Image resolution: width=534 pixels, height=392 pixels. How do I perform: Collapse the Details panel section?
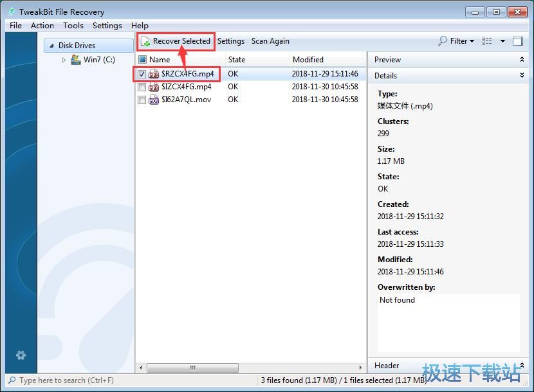tap(522, 76)
